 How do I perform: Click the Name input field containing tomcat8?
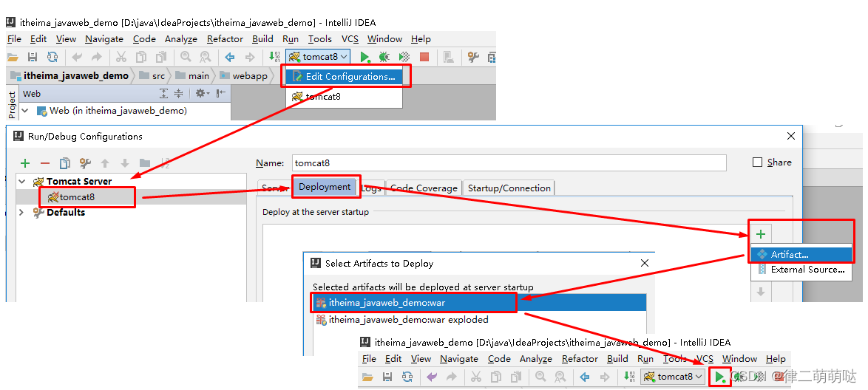(509, 162)
